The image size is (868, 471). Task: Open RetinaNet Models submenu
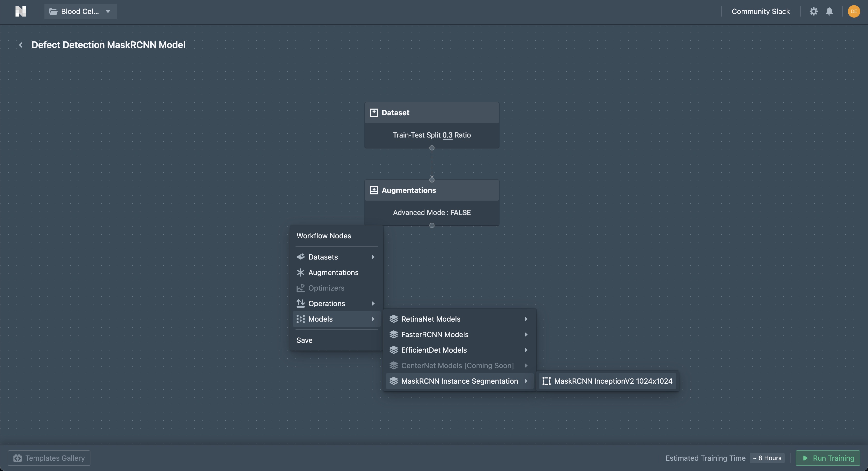[x=460, y=319]
